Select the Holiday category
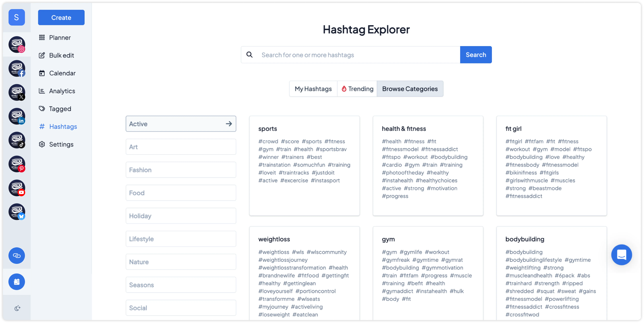The image size is (644, 323). tap(181, 216)
